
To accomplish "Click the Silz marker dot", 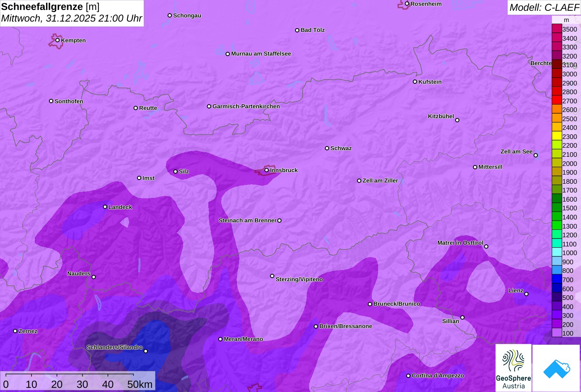I will [176, 171].
